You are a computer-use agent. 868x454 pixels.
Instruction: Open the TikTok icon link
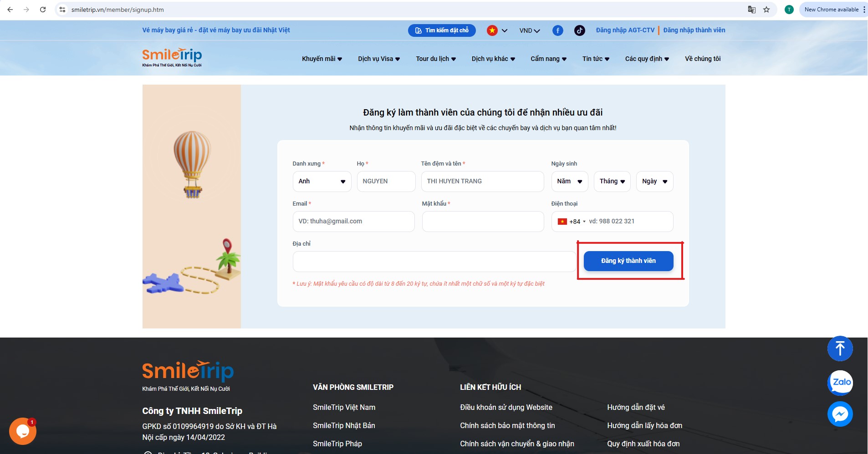click(579, 30)
